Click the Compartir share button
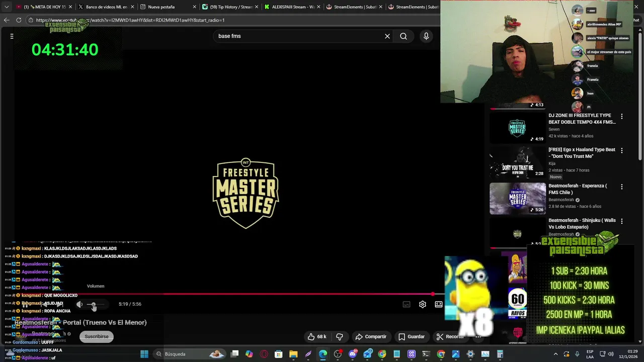 pyautogui.click(x=371, y=336)
